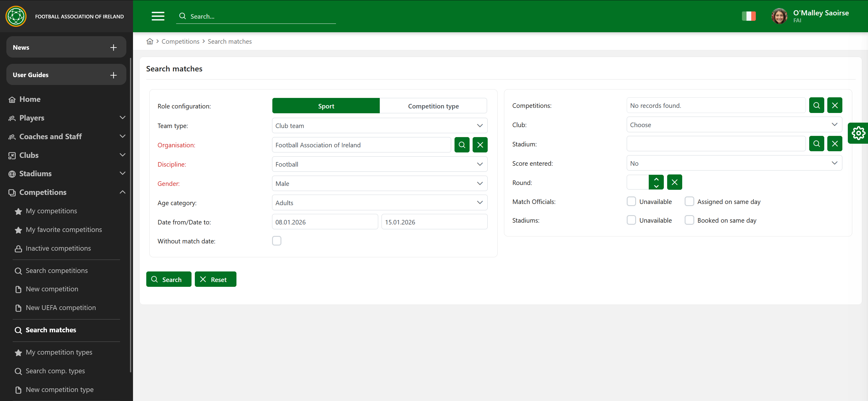
Task: Clear the Round value with X icon
Action: pos(674,182)
